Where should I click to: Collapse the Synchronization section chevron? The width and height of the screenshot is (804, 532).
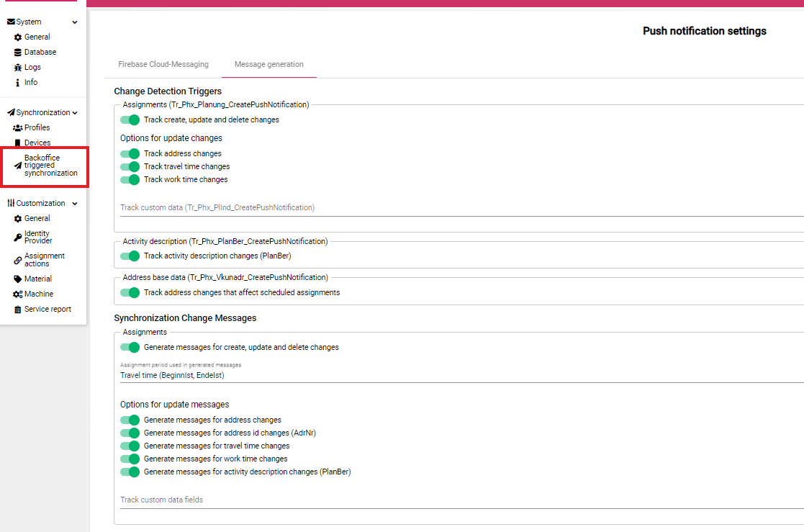75,113
